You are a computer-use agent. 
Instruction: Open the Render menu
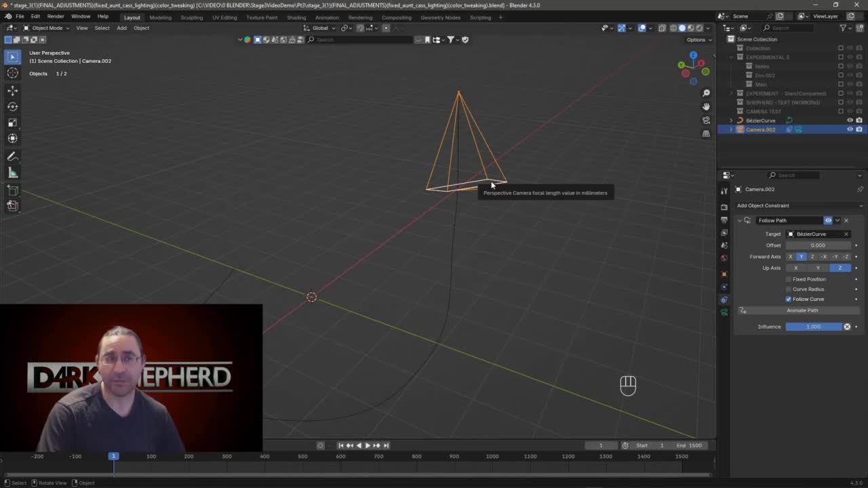pyautogui.click(x=56, y=16)
